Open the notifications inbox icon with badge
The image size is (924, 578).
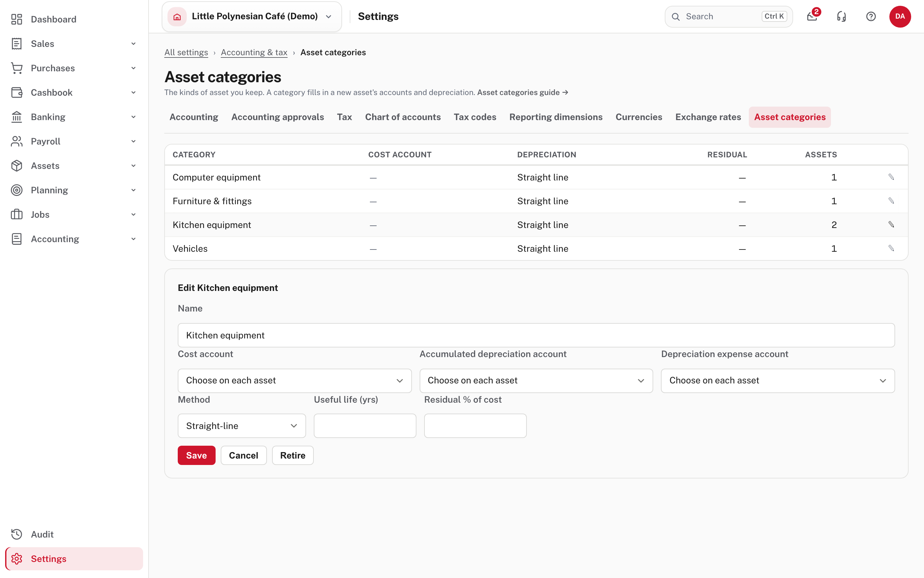click(812, 16)
